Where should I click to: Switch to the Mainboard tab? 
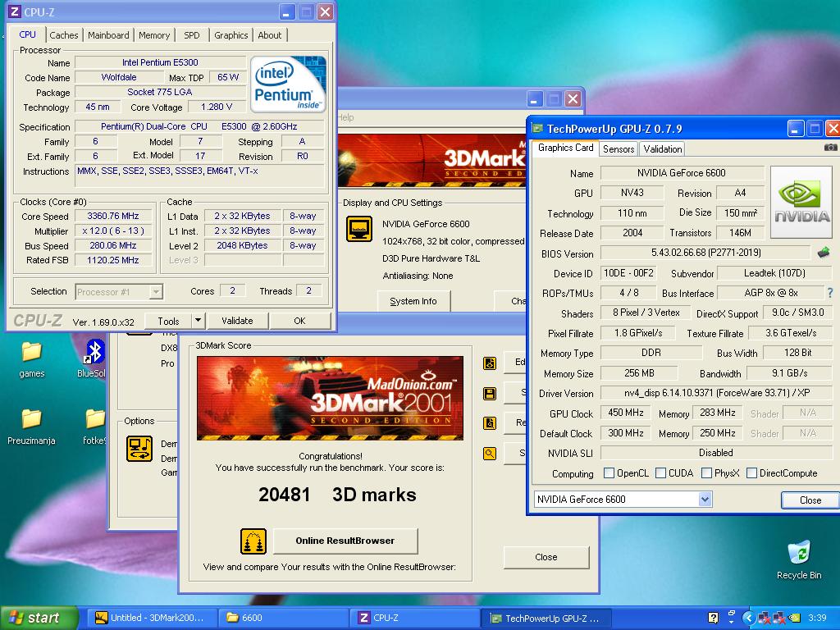[x=108, y=35]
